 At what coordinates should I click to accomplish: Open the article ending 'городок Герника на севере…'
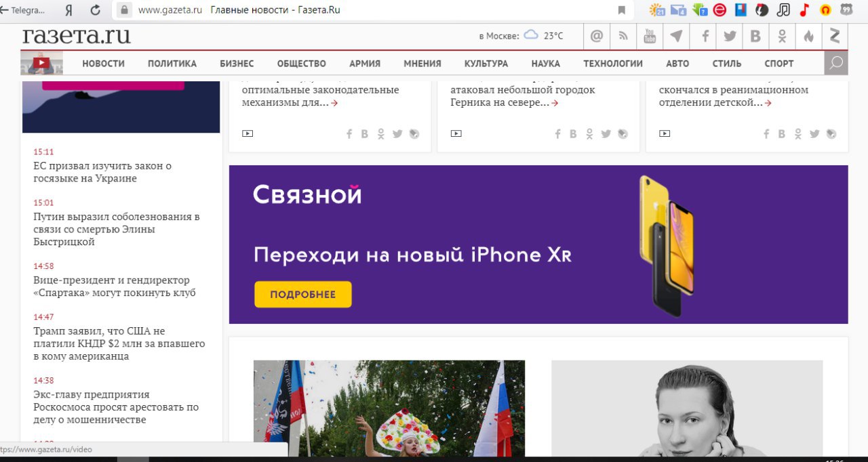[523, 96]
